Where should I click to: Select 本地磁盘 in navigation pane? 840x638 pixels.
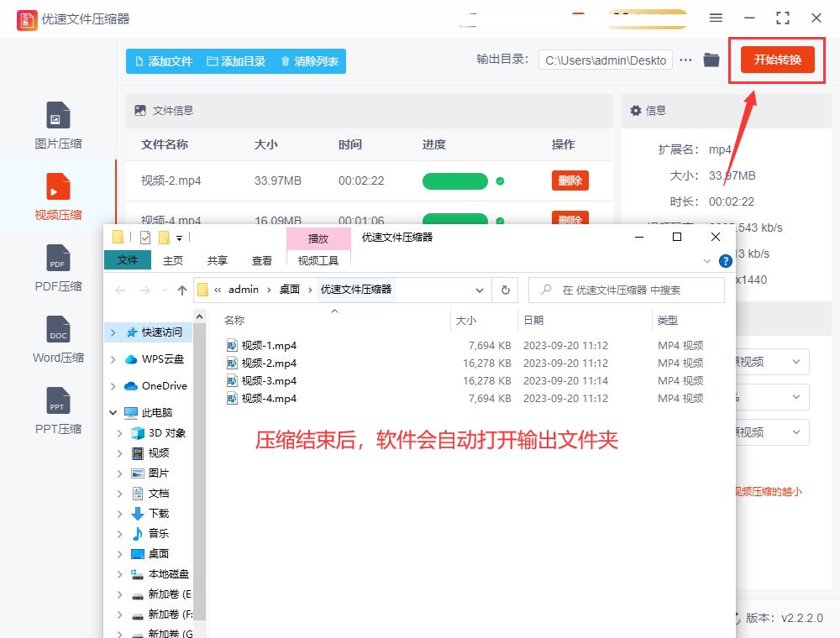(160, 574)
